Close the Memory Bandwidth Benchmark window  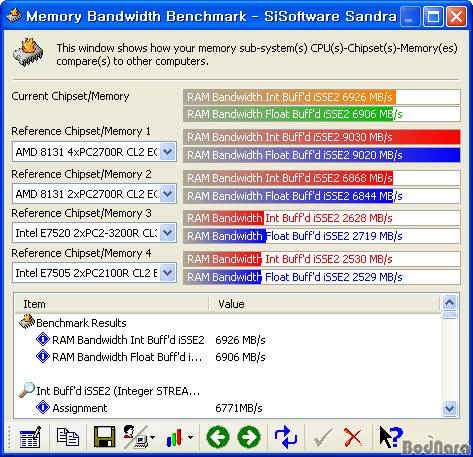coord(456,16)
